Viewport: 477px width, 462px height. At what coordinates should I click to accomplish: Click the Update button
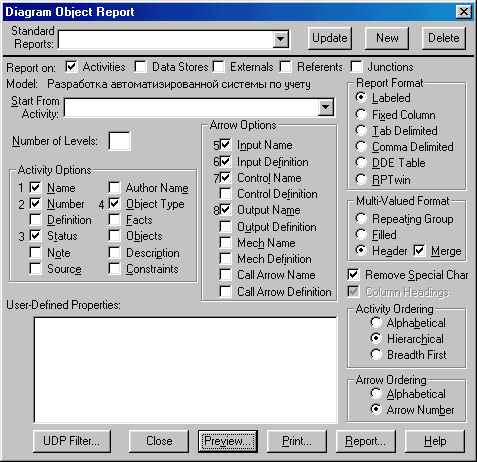330,38
